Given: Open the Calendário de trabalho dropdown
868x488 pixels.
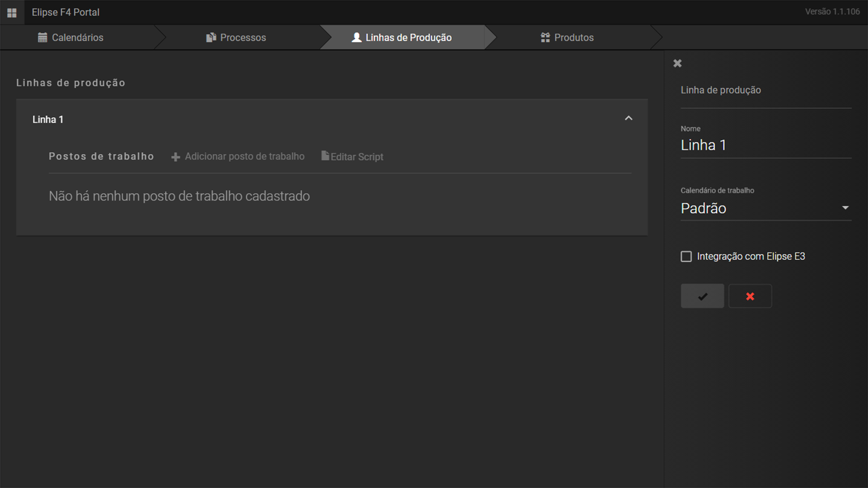Looking at the screenshot, I should pos(766,208).
